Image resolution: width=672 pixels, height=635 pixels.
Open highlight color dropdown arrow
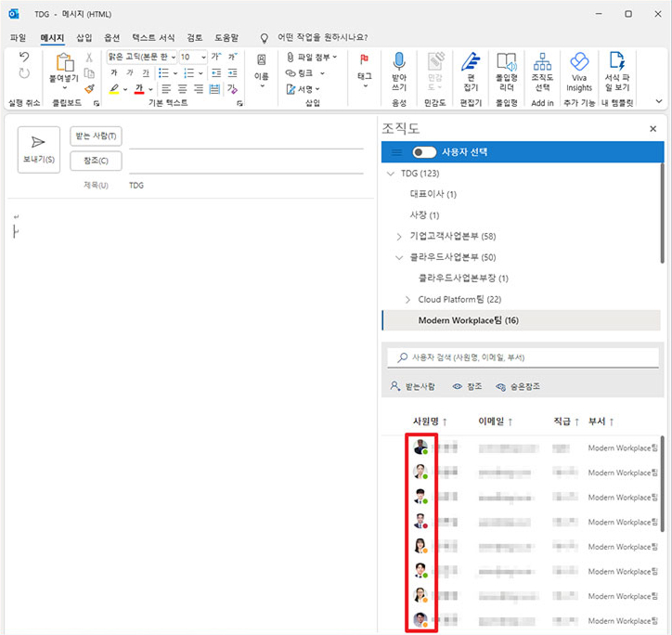pyautogui.click(x=125, y=90)
